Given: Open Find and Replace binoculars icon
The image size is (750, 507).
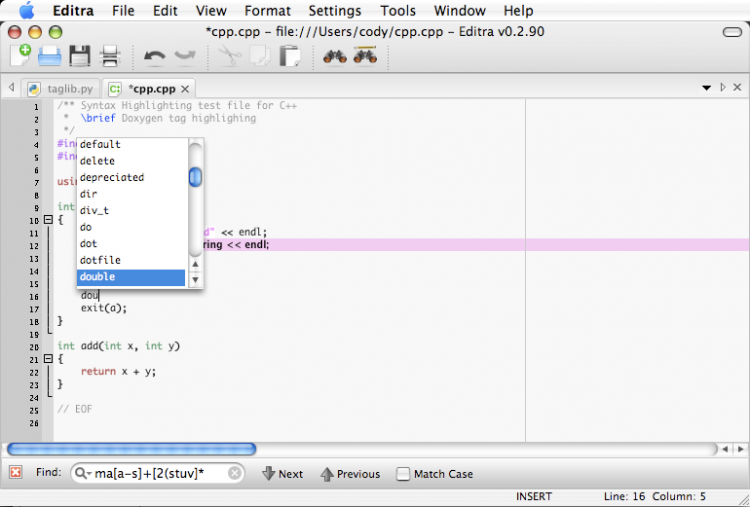Looking at the screenshot, I should (x=365, y=55).
